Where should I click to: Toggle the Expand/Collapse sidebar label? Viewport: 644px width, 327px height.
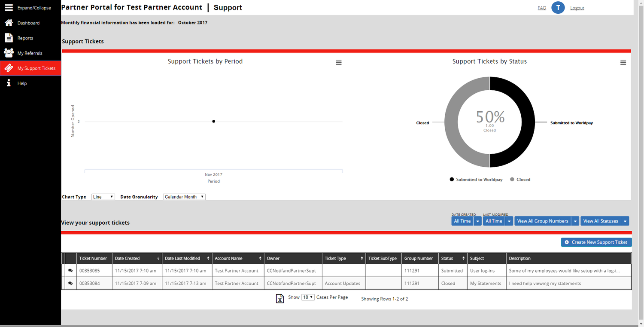pyautogui.click(x=34, y=8)
